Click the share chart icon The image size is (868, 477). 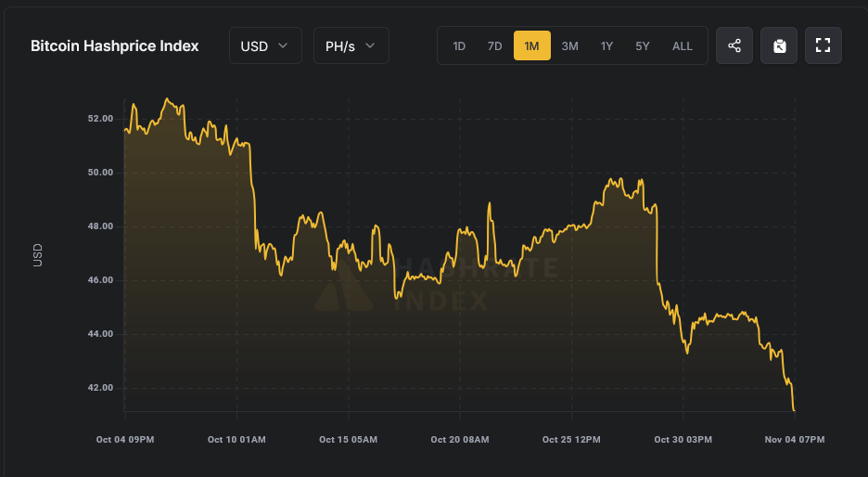[x=734, y=45]
